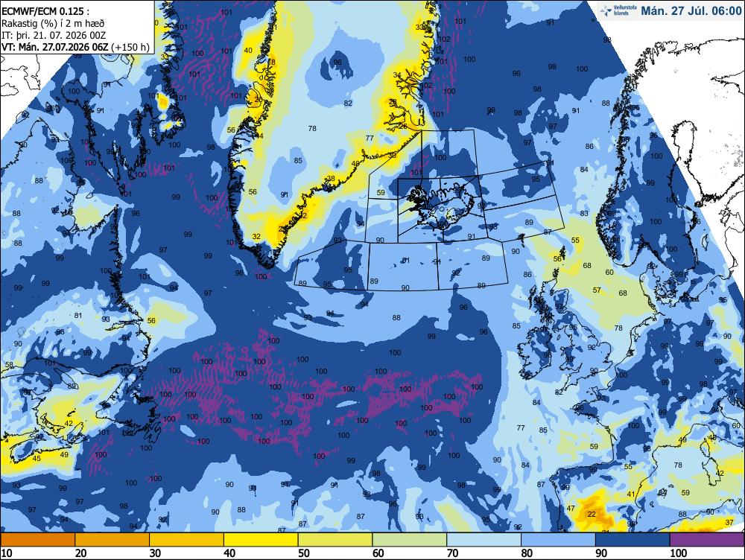This screenshot has height=560, width=745.
Task: Click the humidity value '37' in the bottom-right corner
Action: coord(730,522)
